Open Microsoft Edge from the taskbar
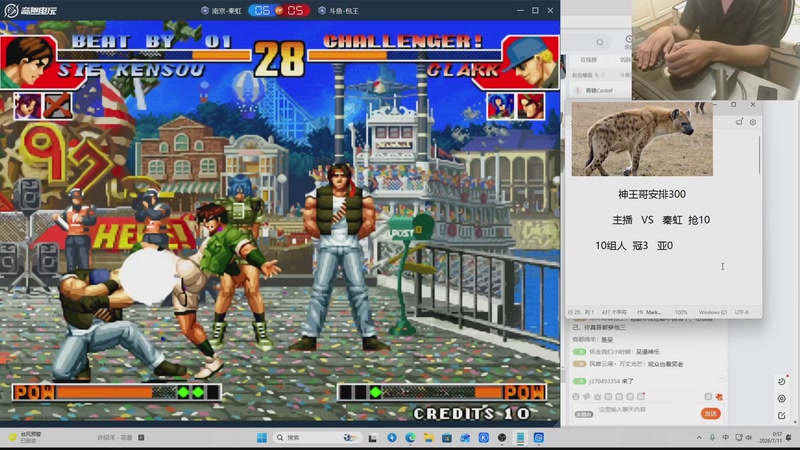 (x=410, y=438)
